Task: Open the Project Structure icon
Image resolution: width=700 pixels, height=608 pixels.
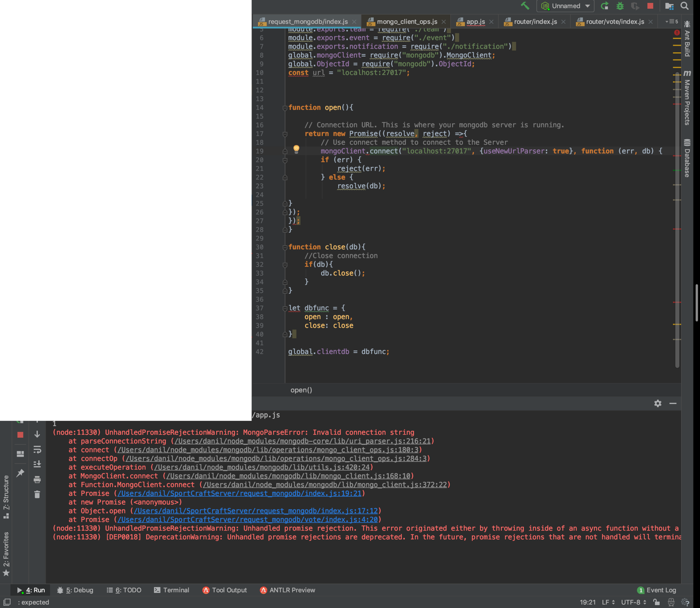Action: [669, 6]
